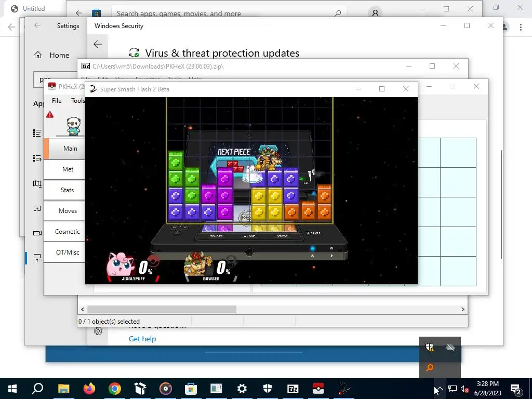Switch to PKHeX Poké Ball taskbar icon
532x399 pixels.
coord(318,389)
